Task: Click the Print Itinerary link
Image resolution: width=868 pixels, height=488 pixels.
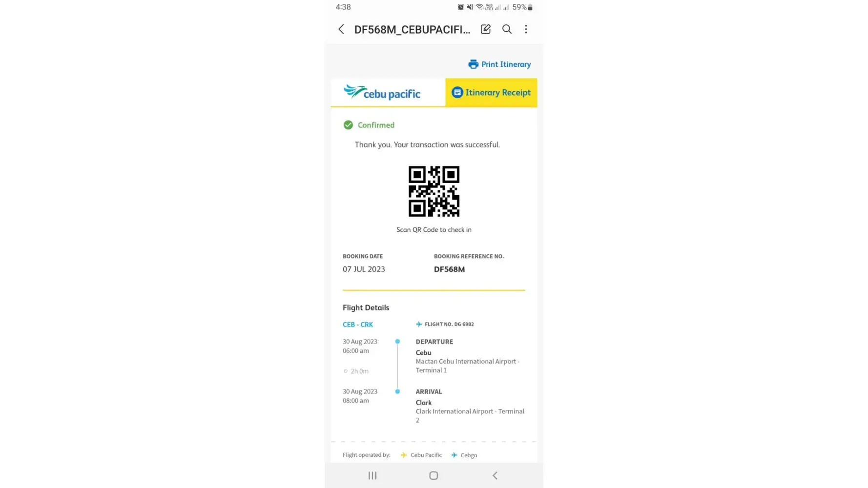Action: 499,64
